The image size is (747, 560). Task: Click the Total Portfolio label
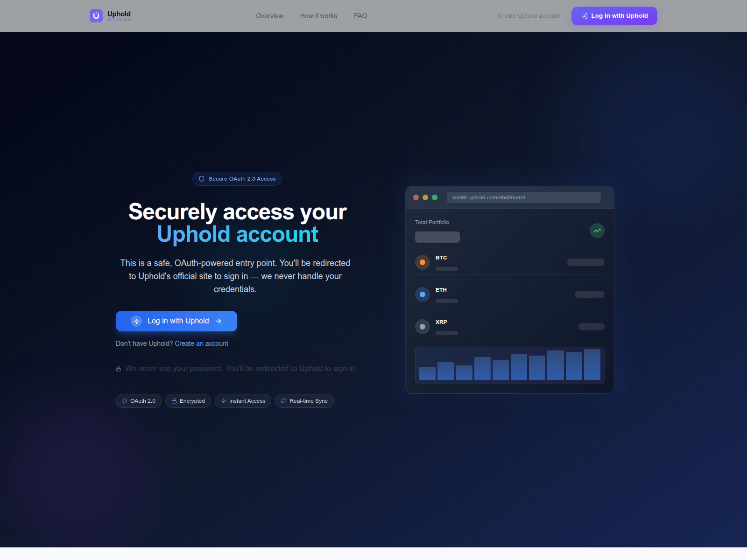432,222
